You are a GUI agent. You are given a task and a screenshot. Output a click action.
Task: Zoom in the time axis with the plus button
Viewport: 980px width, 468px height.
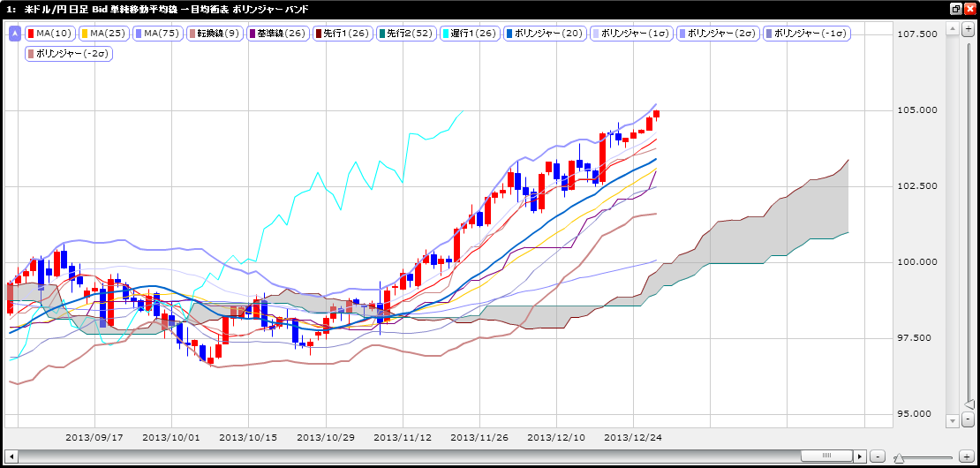965,456
